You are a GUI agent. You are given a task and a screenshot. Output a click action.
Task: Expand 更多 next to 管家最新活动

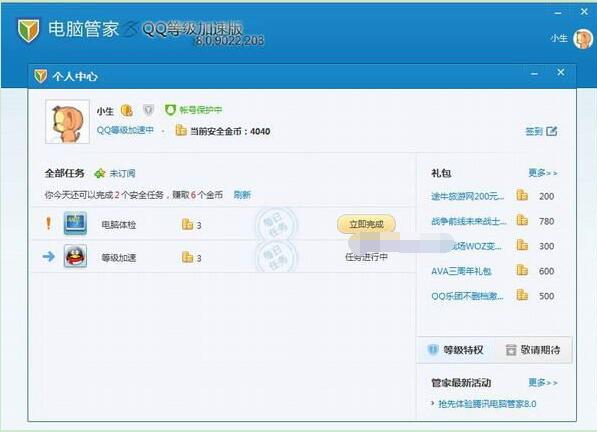[543, 383]
